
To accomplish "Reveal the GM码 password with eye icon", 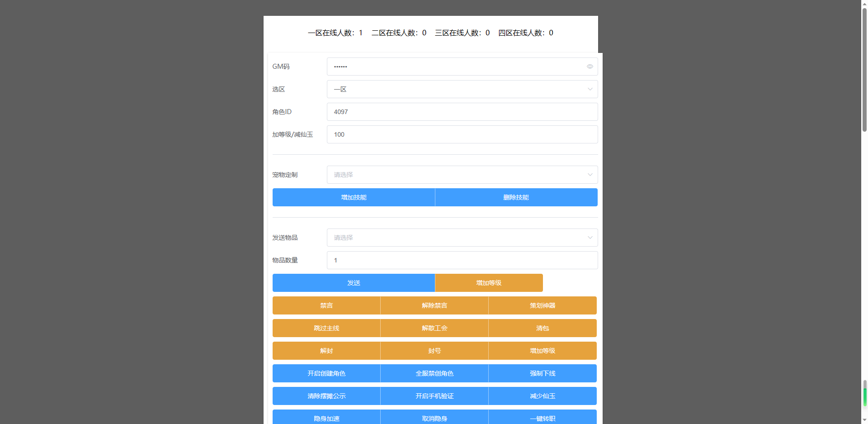I will (590, 67).
